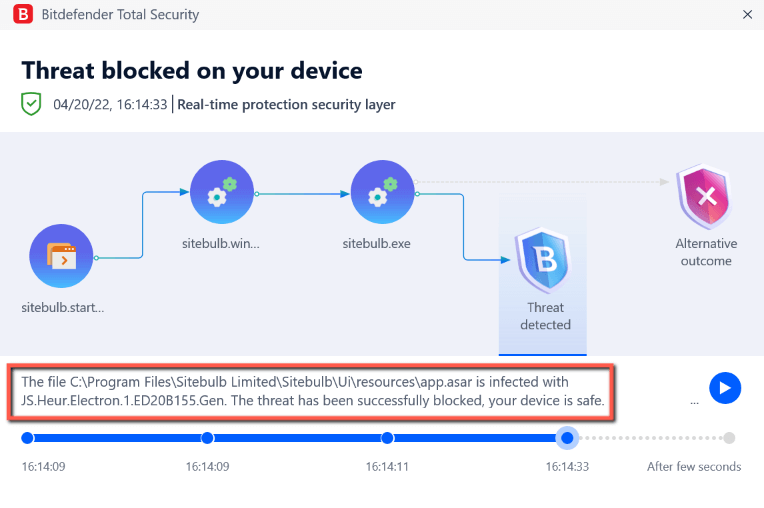
Task: Click the green shield checkmark status icon
Action: [x=31, y=104]
